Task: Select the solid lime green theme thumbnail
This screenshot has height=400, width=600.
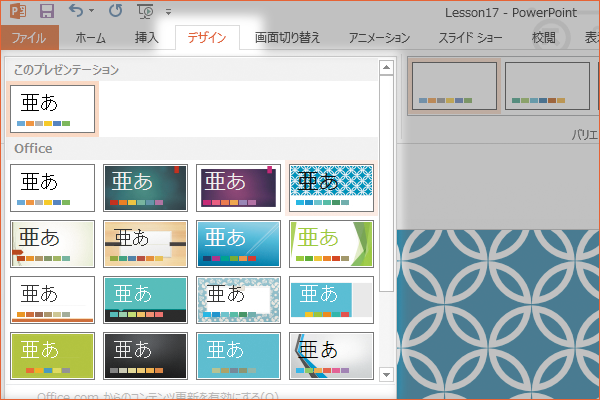Action: 53,356
